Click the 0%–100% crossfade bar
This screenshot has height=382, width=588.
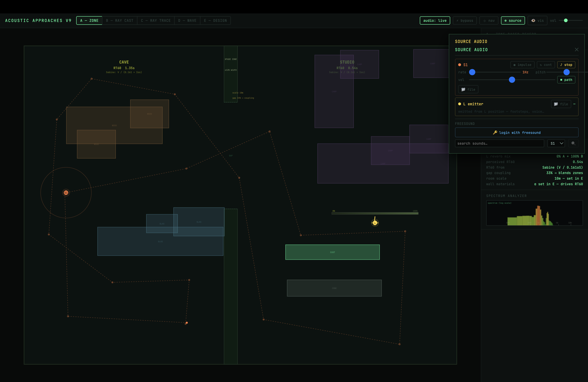pyautogui.click(x=375, y=213)
